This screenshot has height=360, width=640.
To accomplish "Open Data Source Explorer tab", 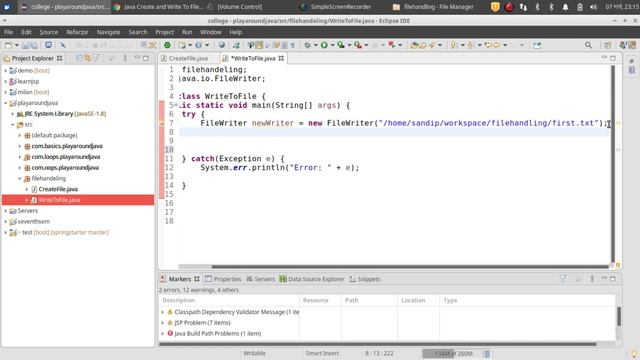I will (312, 279).
